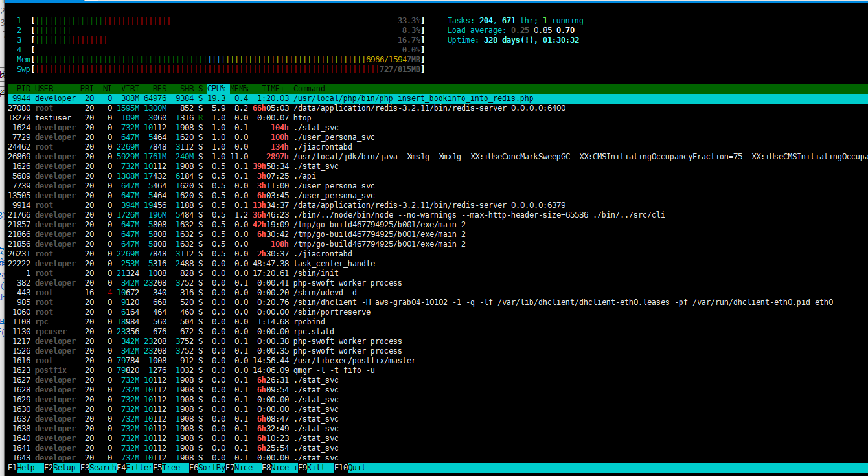Click the 1761M RES value of java
This screenshot has width=868, height=476.
click(155, 157)
